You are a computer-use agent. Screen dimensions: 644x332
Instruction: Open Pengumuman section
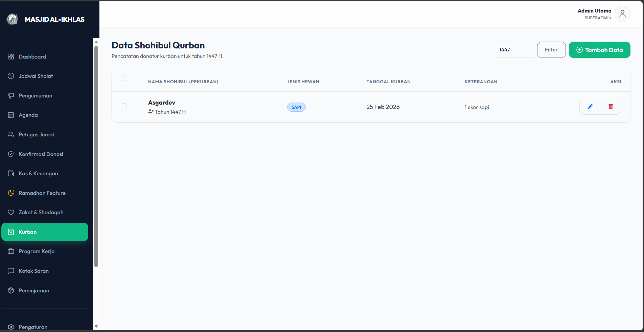pyautogui.click(x=45, y=95)
